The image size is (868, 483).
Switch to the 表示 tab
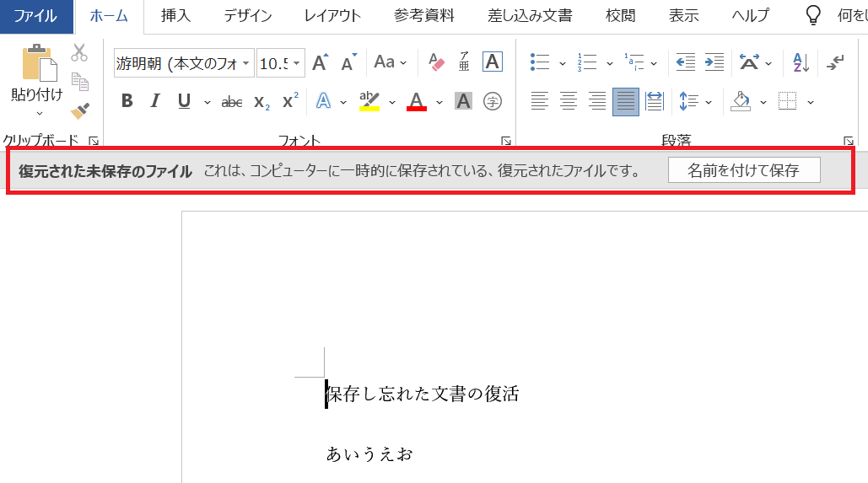683,16
